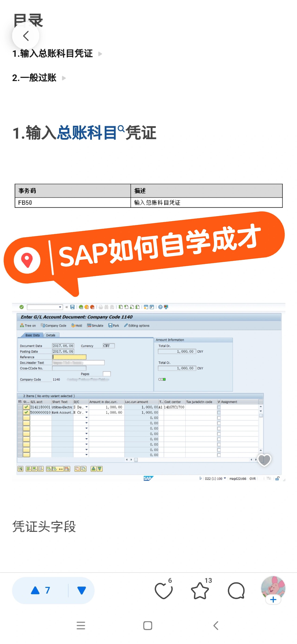Click the first magnifier icon below SAP item table

(20, 469)
